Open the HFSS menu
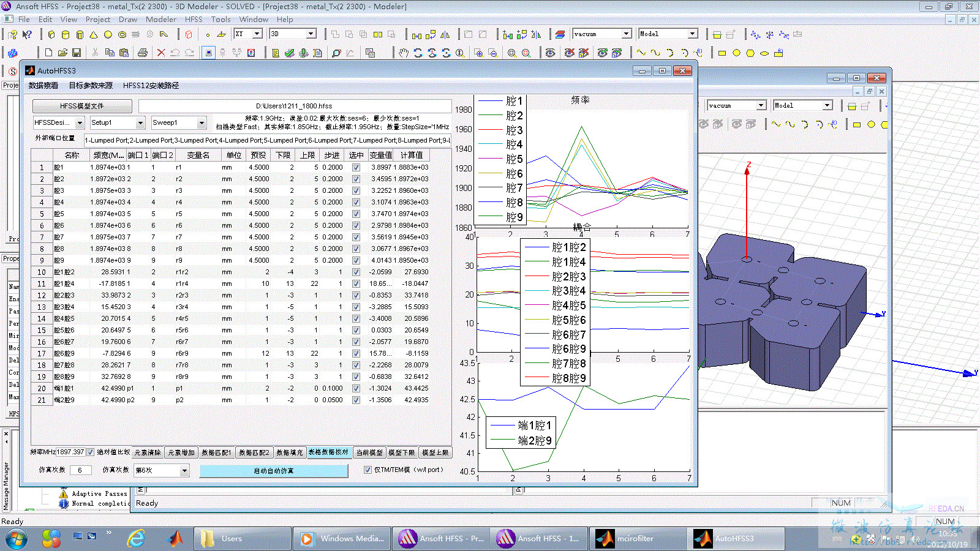This screenshot has width=980, height=551. tap(194, 20)
